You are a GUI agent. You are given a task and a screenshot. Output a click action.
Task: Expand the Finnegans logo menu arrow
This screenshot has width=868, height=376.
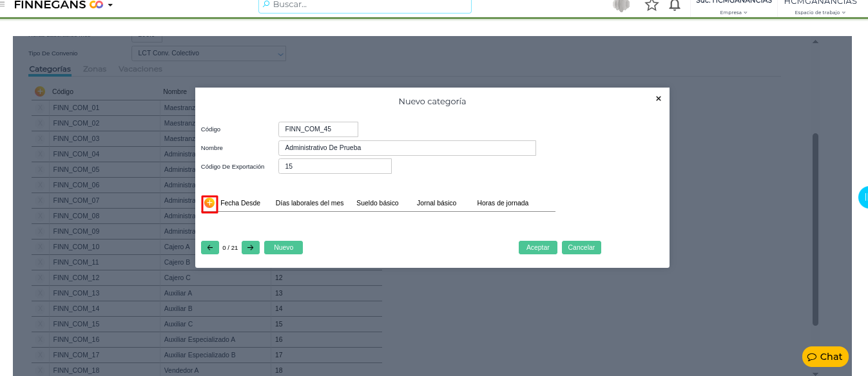pyautogui.click(x=110, y=5)
